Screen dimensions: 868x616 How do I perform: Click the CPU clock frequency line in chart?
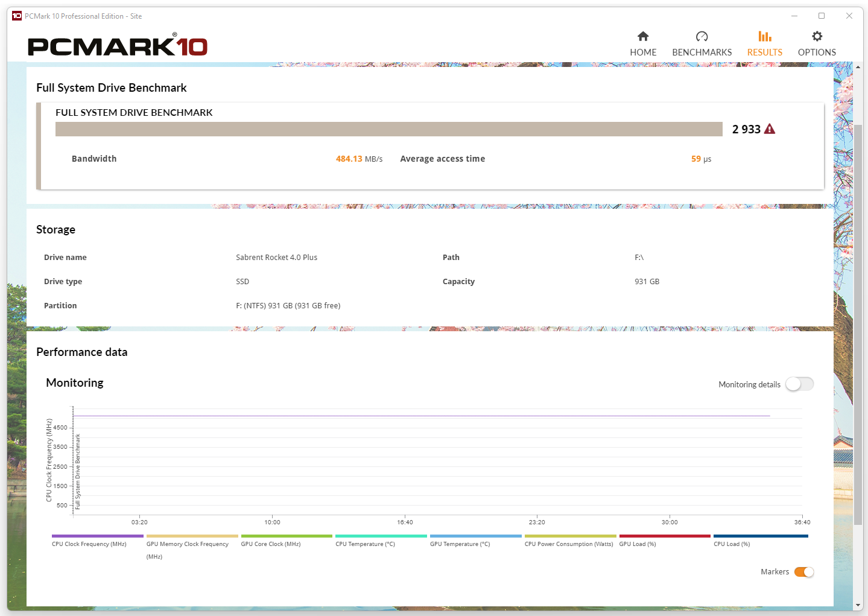pyautogui.click(x=422, y=416)
